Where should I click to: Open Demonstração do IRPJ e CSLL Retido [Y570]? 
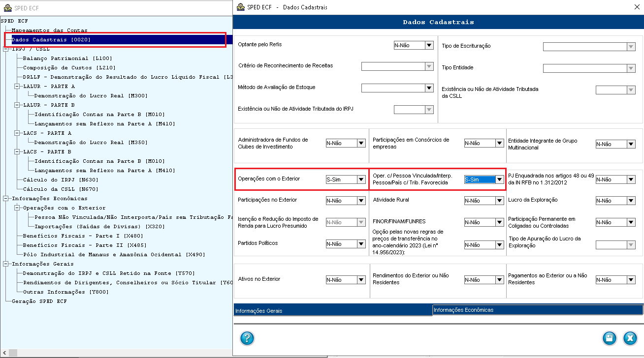(109, 273)
